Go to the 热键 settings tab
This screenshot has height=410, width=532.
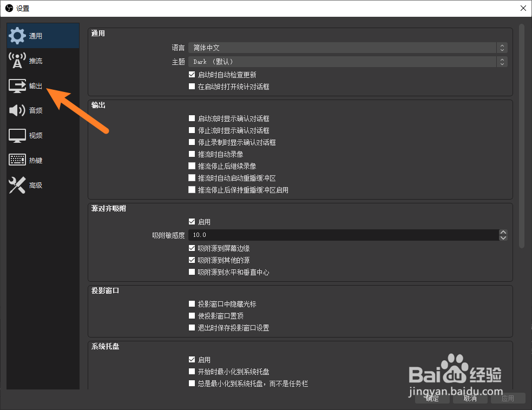click(43, 160)
